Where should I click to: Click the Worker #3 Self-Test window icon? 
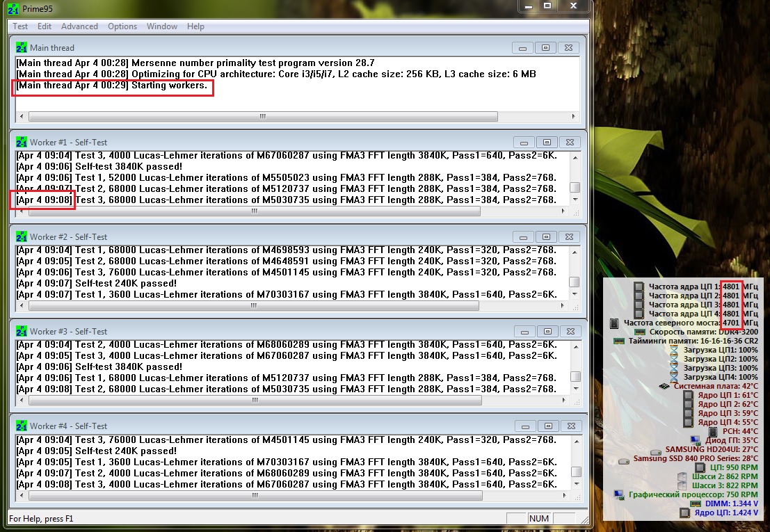[22, 331]
